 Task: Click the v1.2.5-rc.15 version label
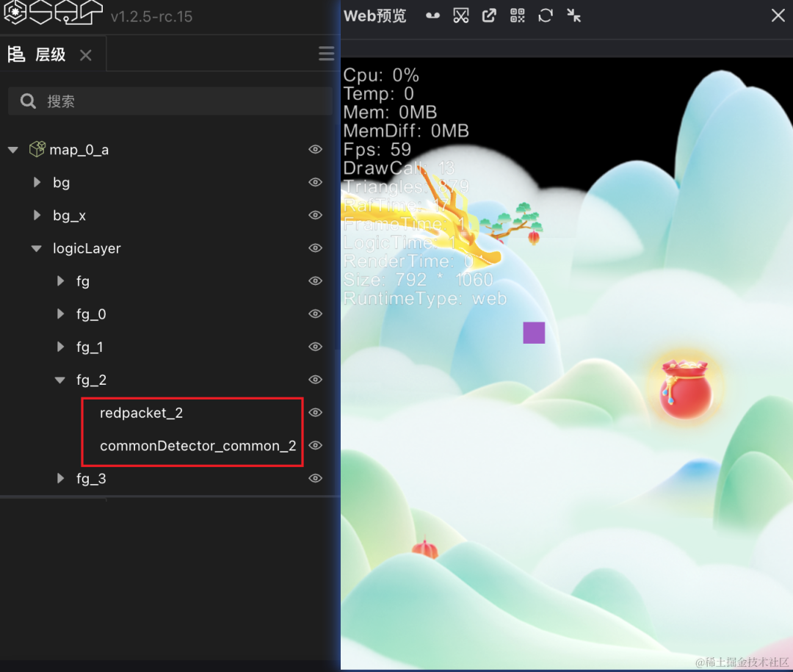click(152, 17)
